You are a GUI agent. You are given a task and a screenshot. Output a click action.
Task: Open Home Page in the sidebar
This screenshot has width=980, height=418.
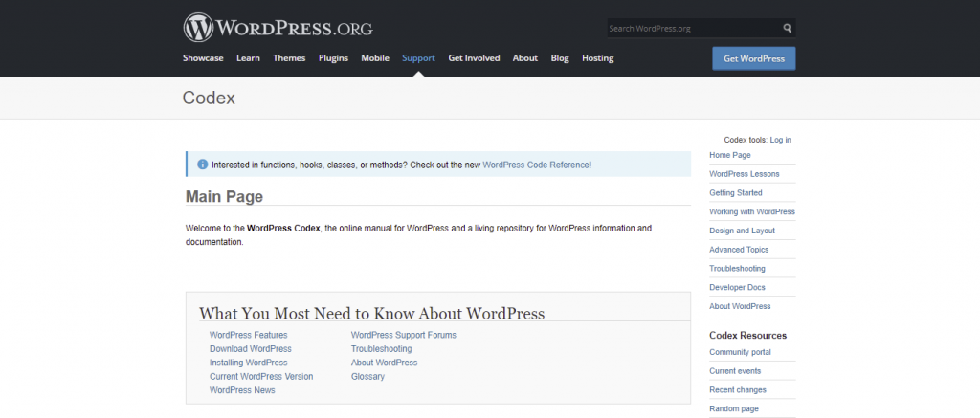tap(730, 155)
